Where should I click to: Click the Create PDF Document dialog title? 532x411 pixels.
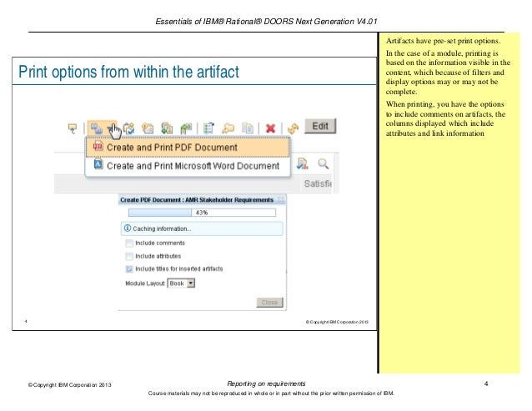[197, 200]
